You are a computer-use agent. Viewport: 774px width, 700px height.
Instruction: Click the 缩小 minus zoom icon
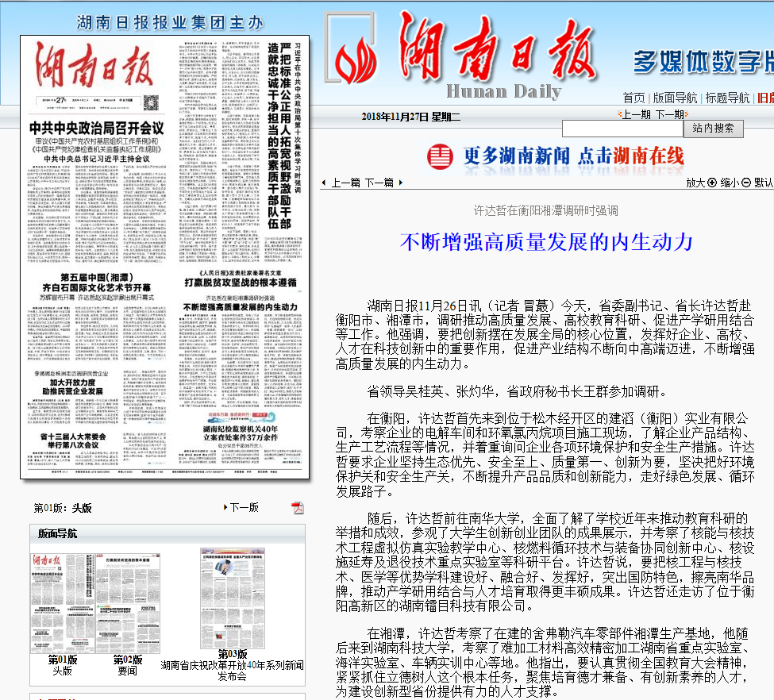click(746, 183)
